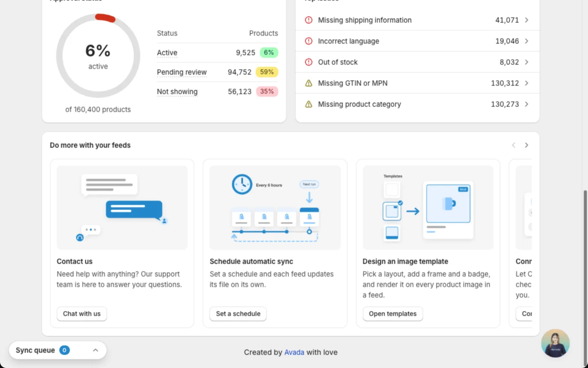The width and height of the screenshot is (588, 368).
Task: Click the Sync queue count badge
Action: click(65, 350)
